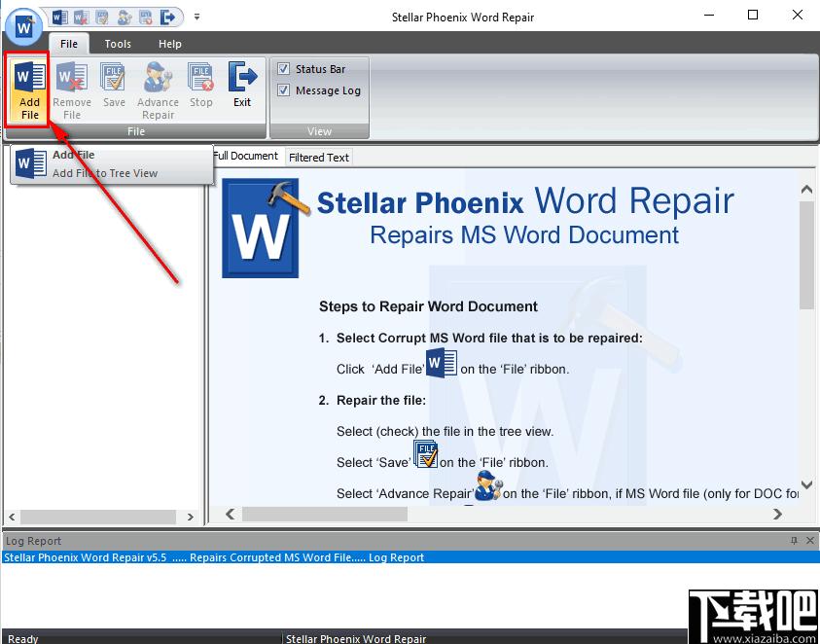The width and height of the screenshot is (820, 644).
Task: Click Stop in the quick access toolbar
Action: (x=146, y=18)
